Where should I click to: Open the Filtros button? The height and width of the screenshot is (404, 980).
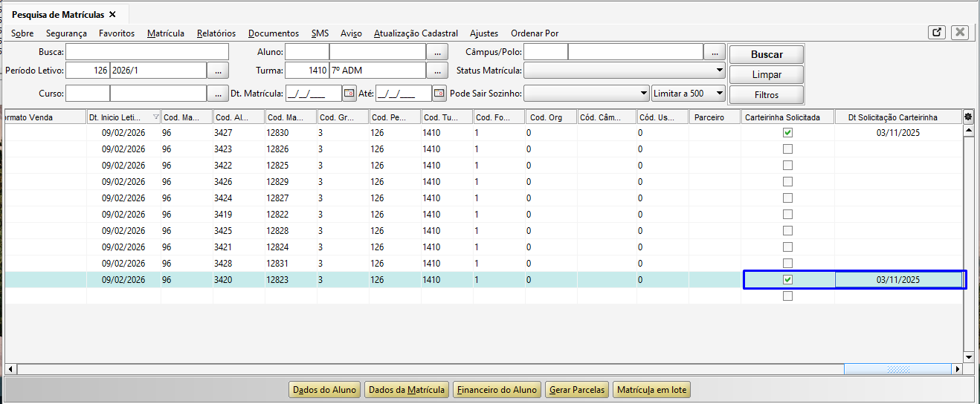pos(767,95)
